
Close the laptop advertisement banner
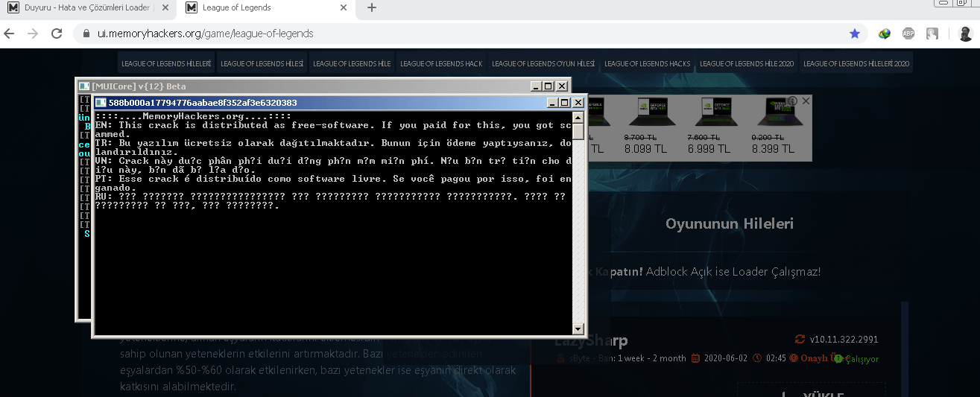click(806, 101)
